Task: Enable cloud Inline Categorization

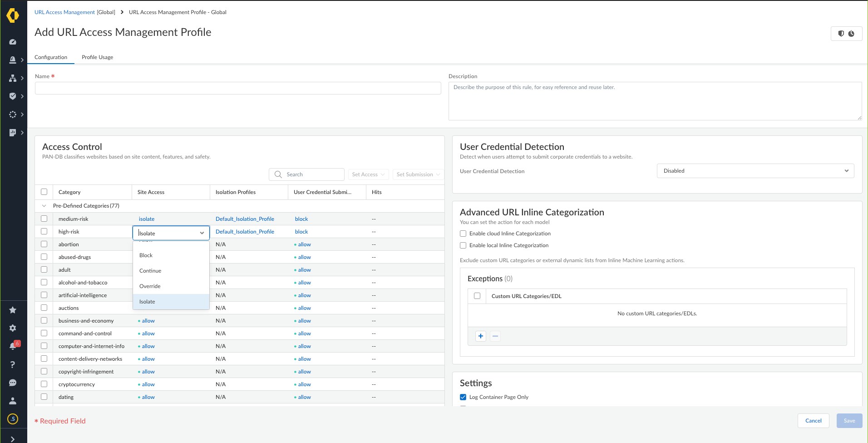Action: pos(463,233)
